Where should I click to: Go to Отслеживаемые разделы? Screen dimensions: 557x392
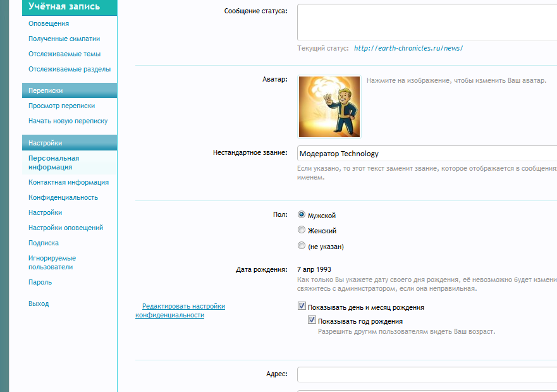pos(70,69)
